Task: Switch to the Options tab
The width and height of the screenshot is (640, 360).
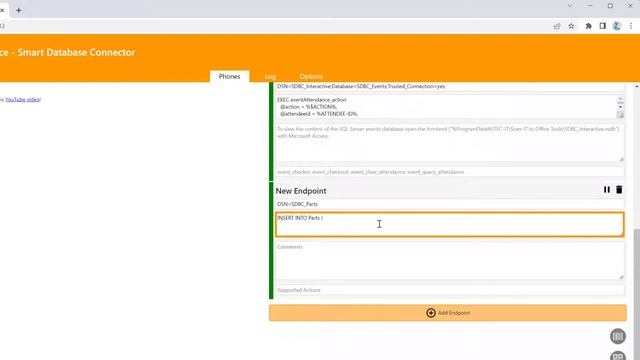Action: tap(311, 76)
